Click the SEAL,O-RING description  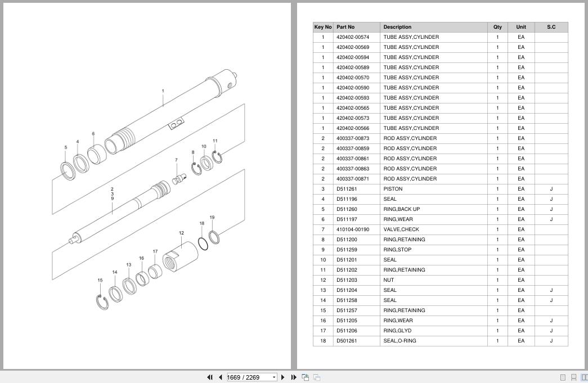click(400, 341)
